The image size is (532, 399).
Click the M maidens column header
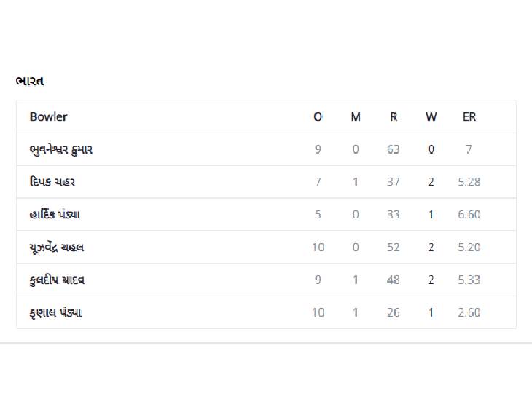355,116
